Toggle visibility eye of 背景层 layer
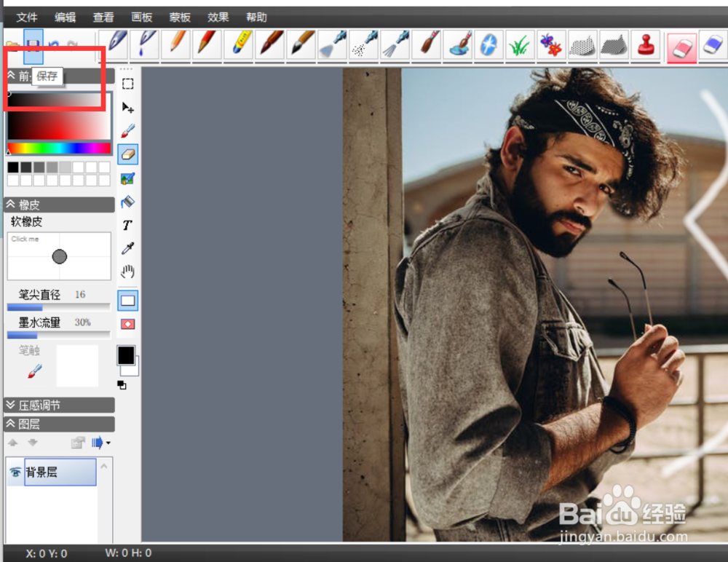 tap(15, 472)
